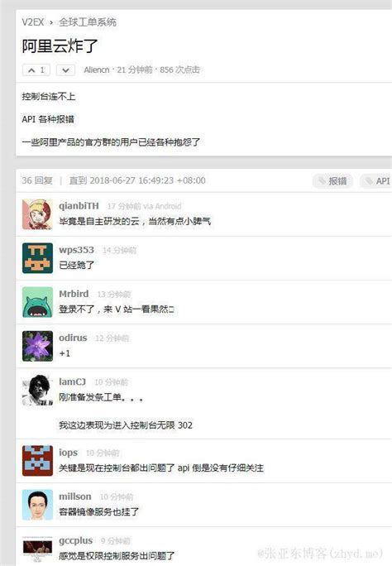This screenshot has width=392, height=566.
Task: Open 全球工单系统 node link
Action: click(x=88, y=22)
